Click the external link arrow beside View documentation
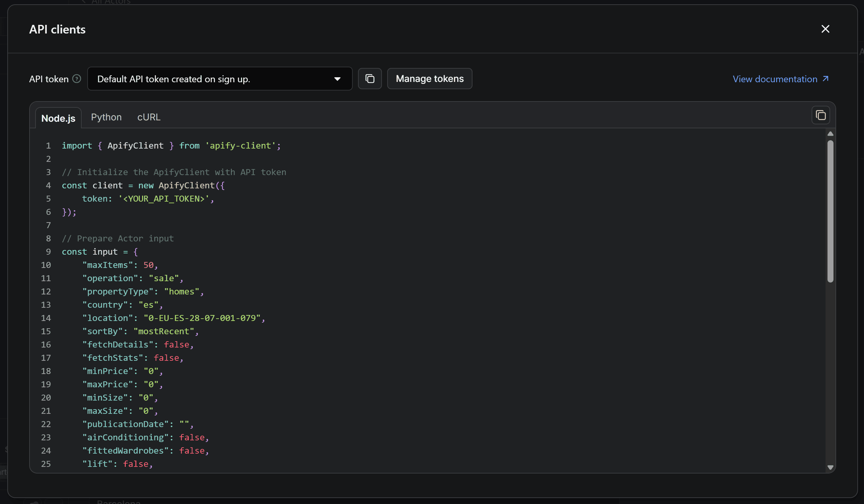This screenshot has width=864, height=504. tap(826, 79)
